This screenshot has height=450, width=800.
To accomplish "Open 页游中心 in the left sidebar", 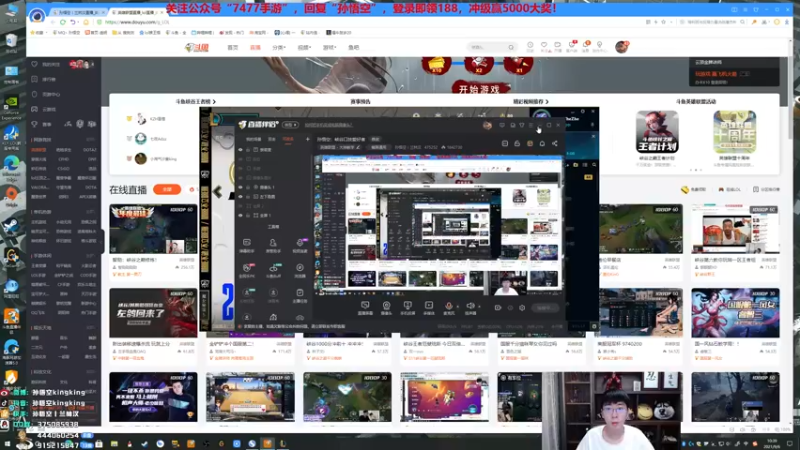I will click(x=51, y=94).
